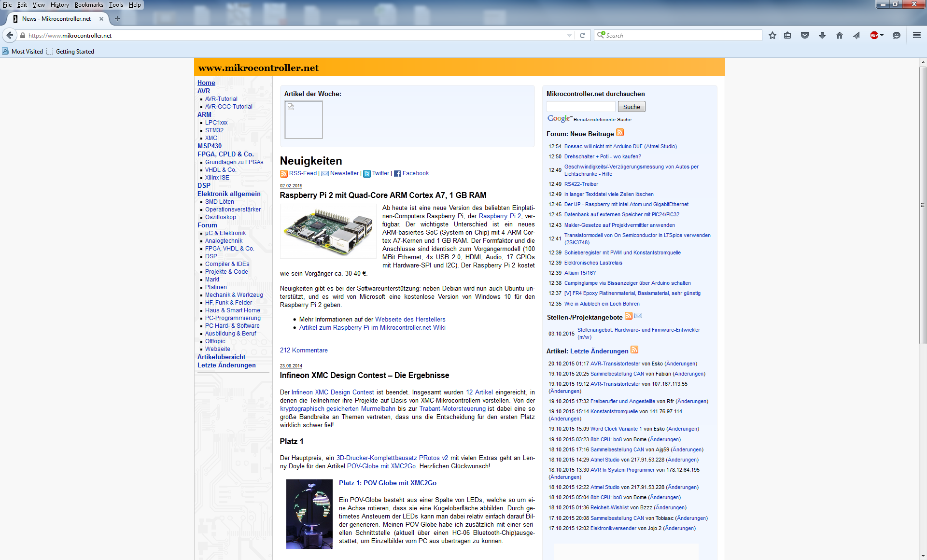Click the chat smiley icon in toolbar
This screenshot has width=927, height=560.
pos(897,35)
